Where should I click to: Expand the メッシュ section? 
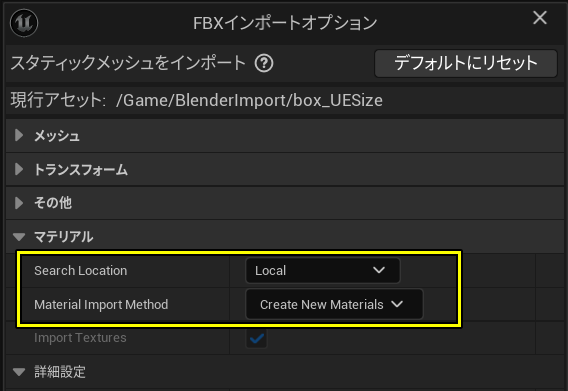coord(19,136)
